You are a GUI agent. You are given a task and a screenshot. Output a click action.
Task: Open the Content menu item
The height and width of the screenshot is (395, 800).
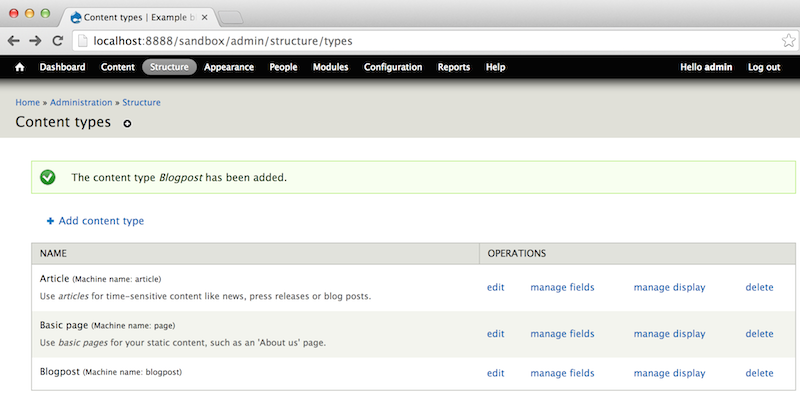pos(118,67)
